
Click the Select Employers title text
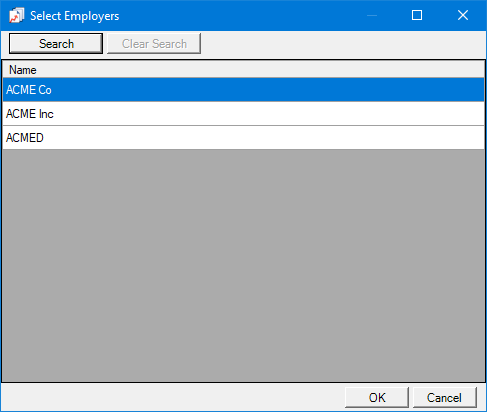pos(75,16)
